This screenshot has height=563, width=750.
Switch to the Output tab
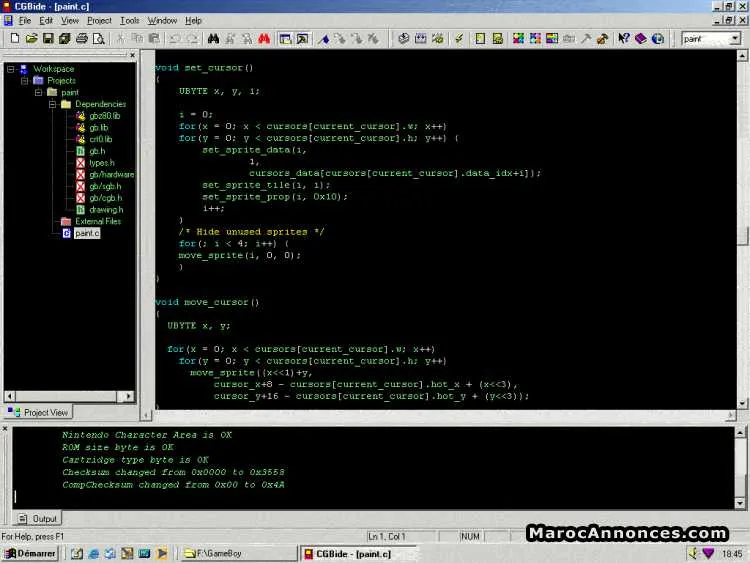(x=38, y=519)
